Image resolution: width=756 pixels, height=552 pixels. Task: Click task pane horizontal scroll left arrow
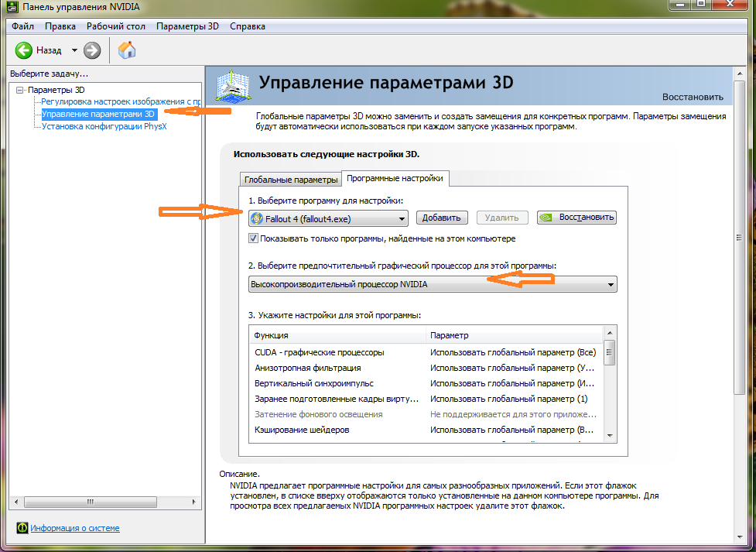(16, 502)
